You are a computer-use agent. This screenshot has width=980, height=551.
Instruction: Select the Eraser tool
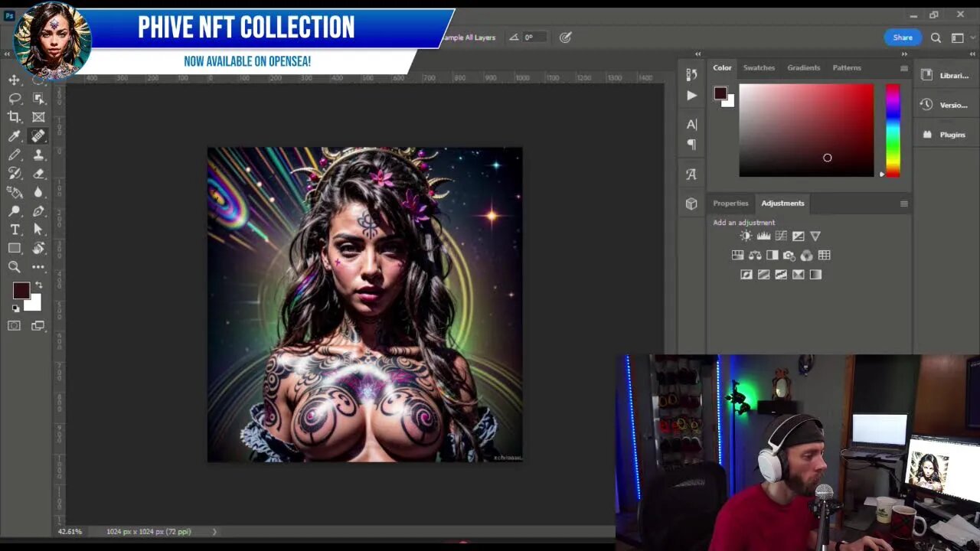click(38, 174)
